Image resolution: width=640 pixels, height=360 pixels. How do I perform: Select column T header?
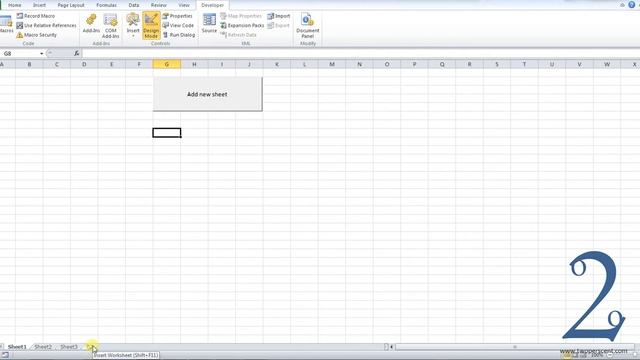[x=524, y=64]
